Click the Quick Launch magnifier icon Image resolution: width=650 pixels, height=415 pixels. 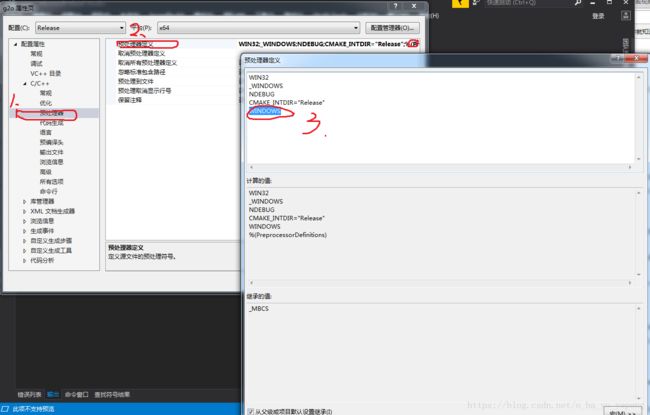pyautogui.click(x=578, y=3)
